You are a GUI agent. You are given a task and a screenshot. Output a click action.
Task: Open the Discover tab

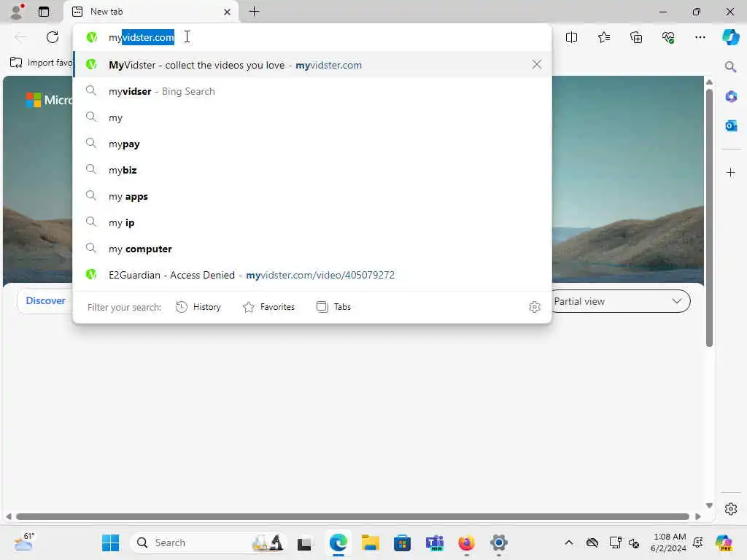click(x=45, y=301)
